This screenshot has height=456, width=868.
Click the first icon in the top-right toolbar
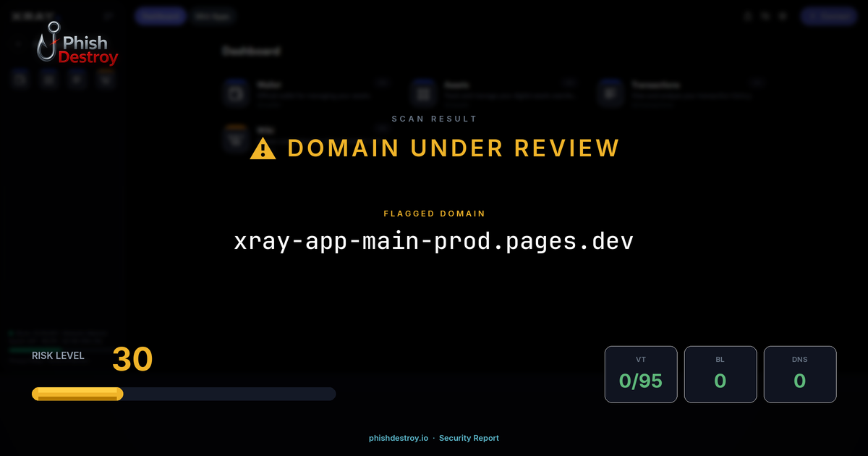747,16
